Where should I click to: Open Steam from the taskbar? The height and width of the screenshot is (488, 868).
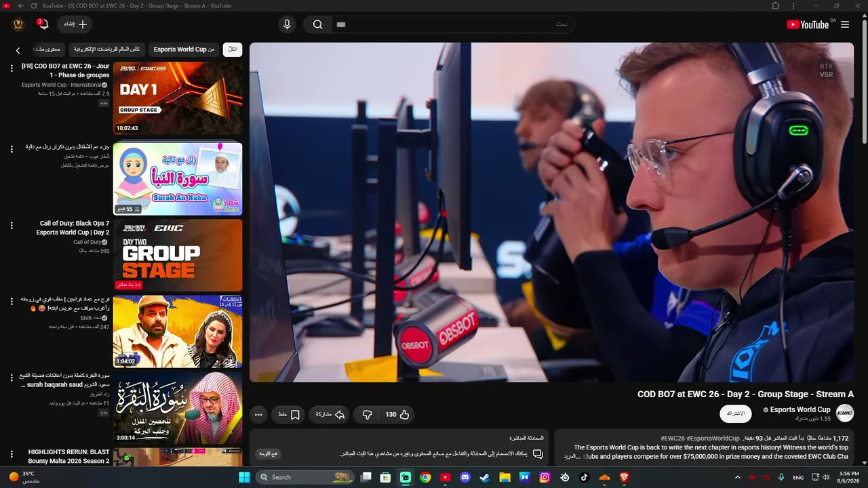coord(485,477)
